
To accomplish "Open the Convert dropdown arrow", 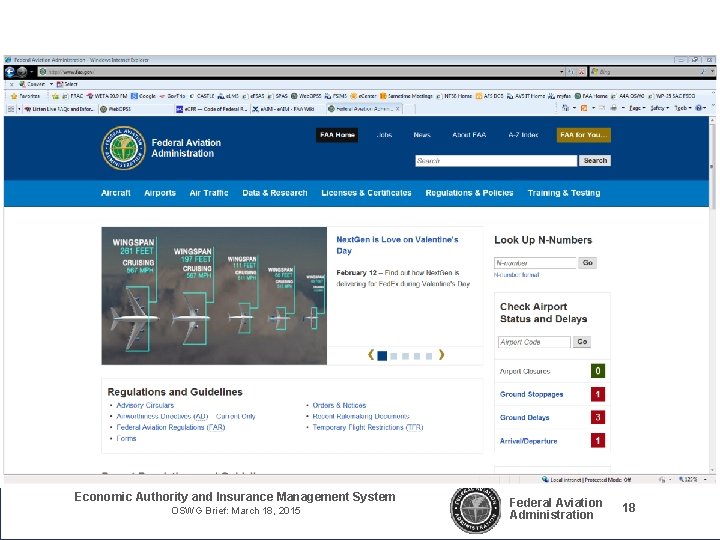I will point(51,84).
